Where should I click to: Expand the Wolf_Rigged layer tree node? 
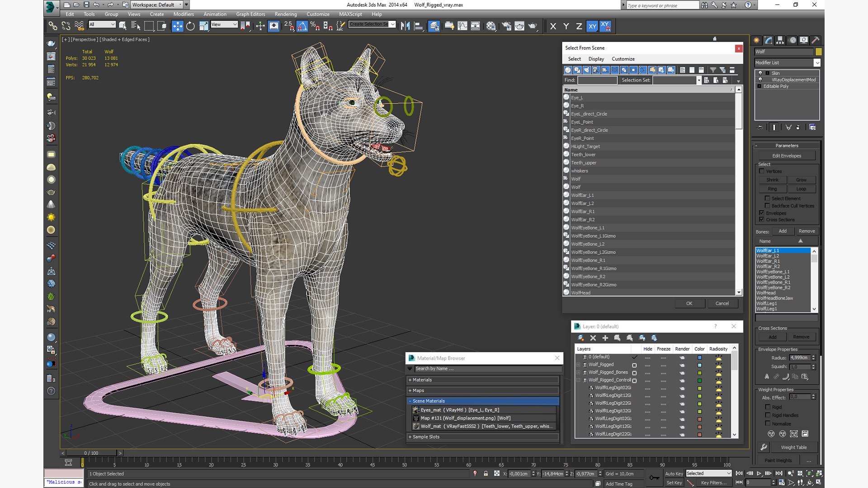pyautogui.click(x=578, y=365)
